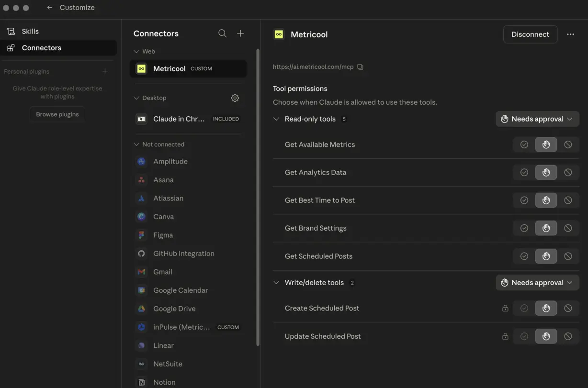Block Get Scheduled Posts tool

coord(568,256)
